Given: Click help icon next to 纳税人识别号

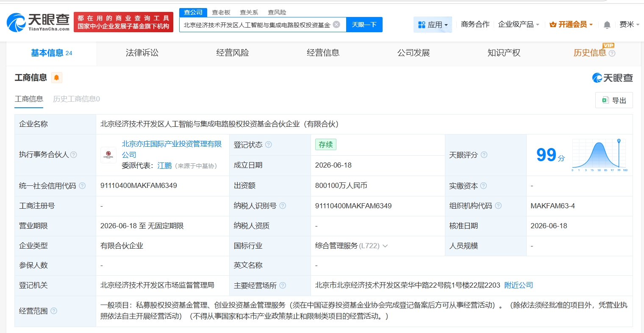Looking at the screenshot, I should pos(283,206).
